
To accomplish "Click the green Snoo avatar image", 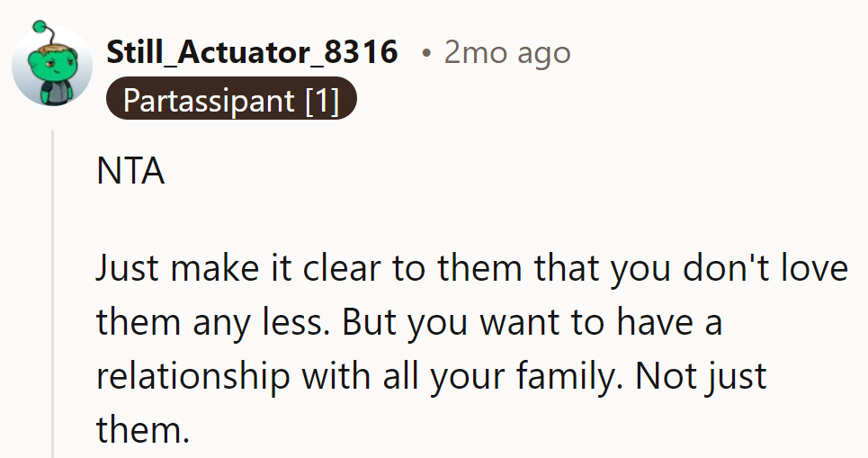I will tap(52, 66).
